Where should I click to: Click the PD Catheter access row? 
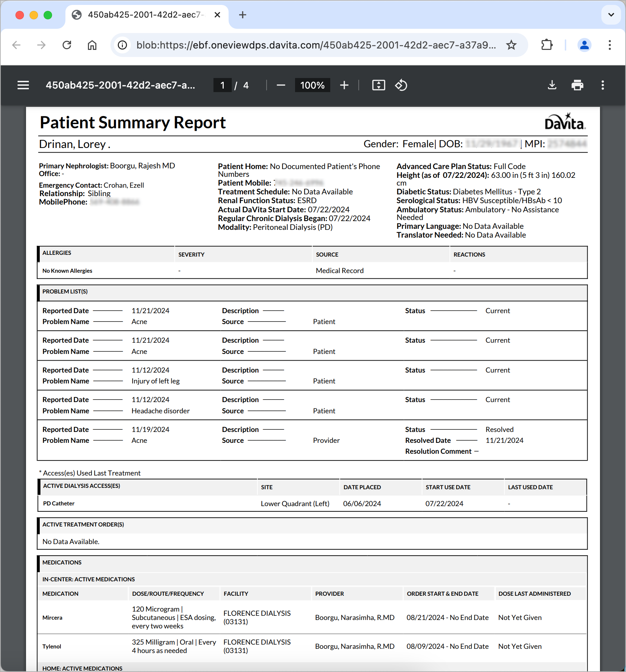[312, 503]
